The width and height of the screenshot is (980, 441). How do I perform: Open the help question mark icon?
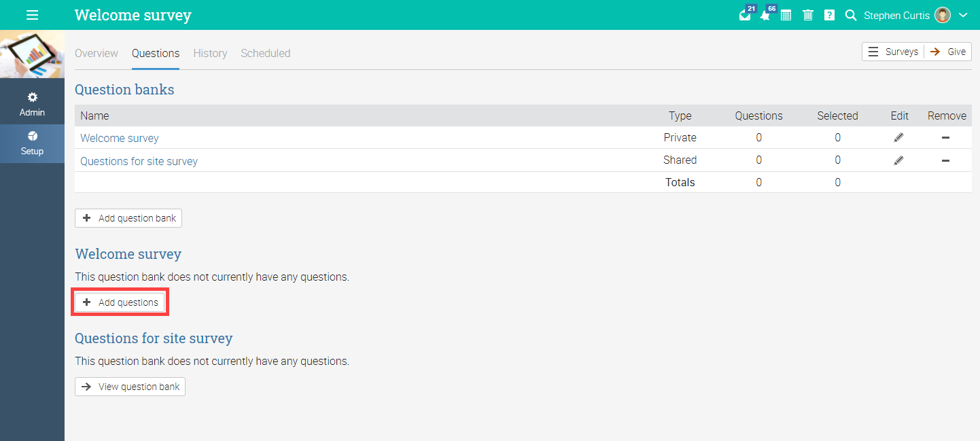point(830,15)
